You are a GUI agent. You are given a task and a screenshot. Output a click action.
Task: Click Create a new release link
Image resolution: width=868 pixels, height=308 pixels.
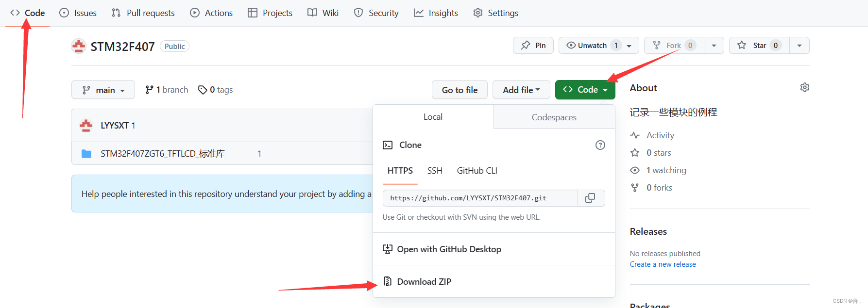663,264
